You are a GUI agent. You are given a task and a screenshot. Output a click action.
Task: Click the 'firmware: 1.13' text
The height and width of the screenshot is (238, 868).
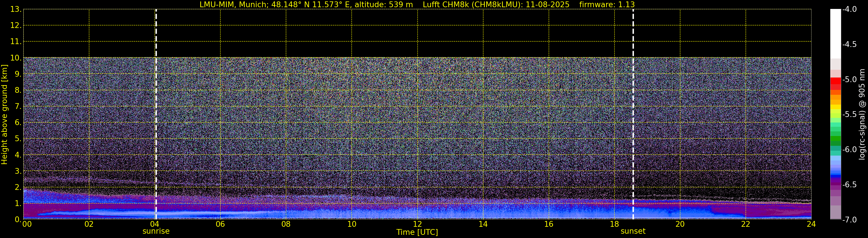607,4
